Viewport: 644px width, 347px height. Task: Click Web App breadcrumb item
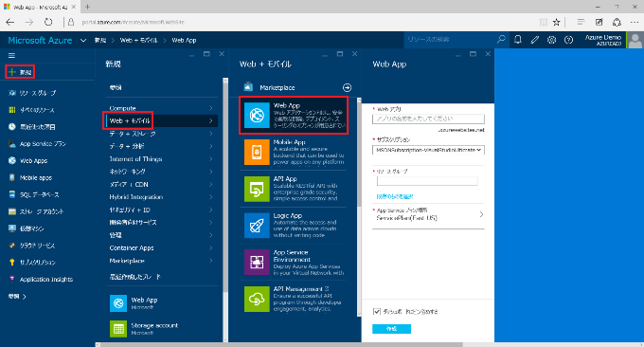point(184,40)
